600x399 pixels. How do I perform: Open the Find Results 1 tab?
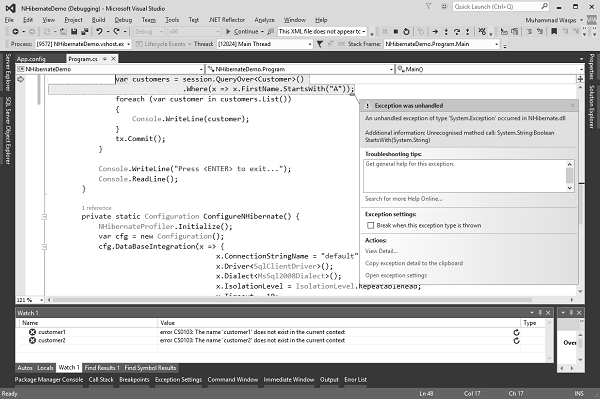click(x=102, y=368)
